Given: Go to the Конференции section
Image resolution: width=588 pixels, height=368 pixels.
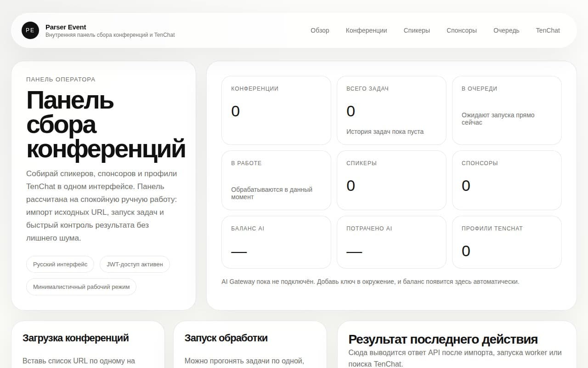Looking at the screenshot, I should pos(366,30).
